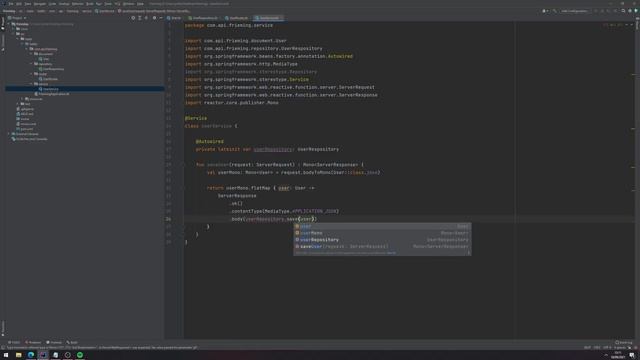Click UTF-8 encoding in status bar
The height and width of the screenshot is (360, 640).
coord(607,348)
